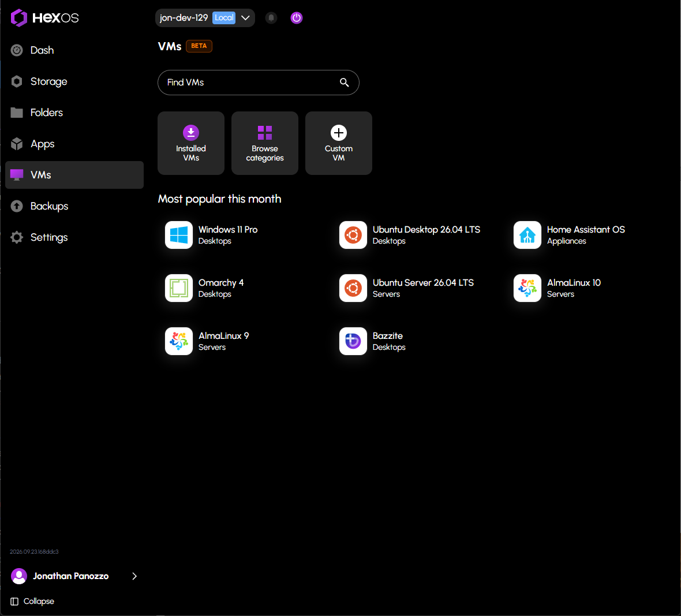Viewport: 681px width, 616px height.
Task: Click the HexOS logo
Action: tap(45, 18)
